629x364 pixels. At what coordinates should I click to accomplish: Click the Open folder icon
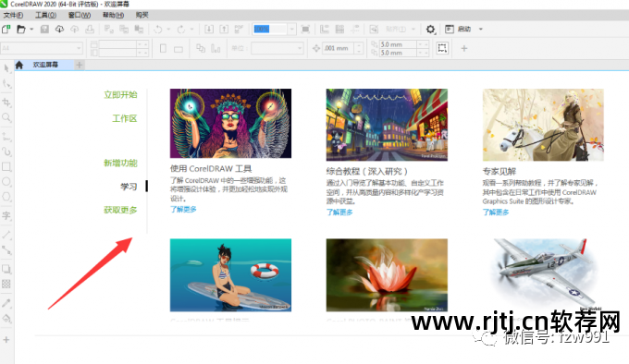click(x=21, y=30)
